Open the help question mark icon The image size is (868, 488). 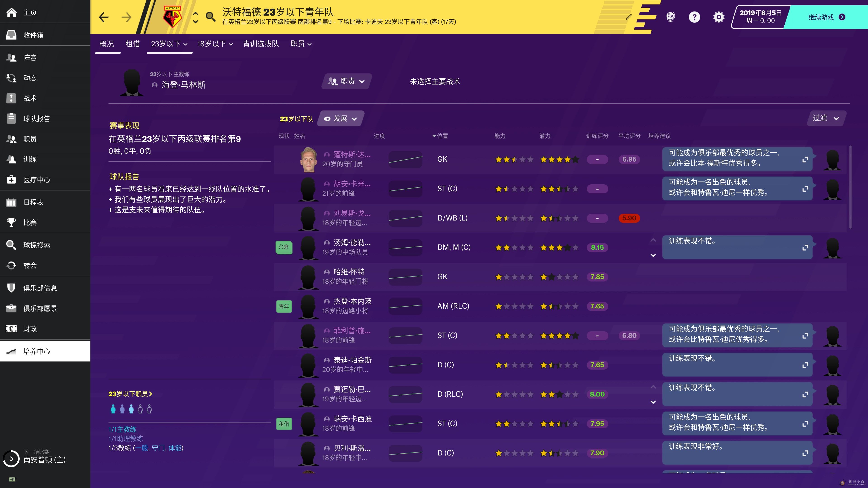[x=694, y=17]
